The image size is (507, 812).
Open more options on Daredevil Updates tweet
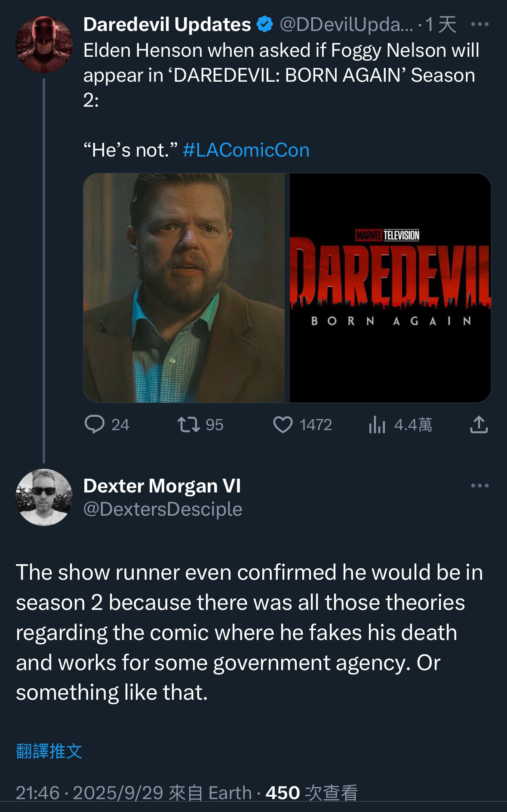tap(479, 25)
